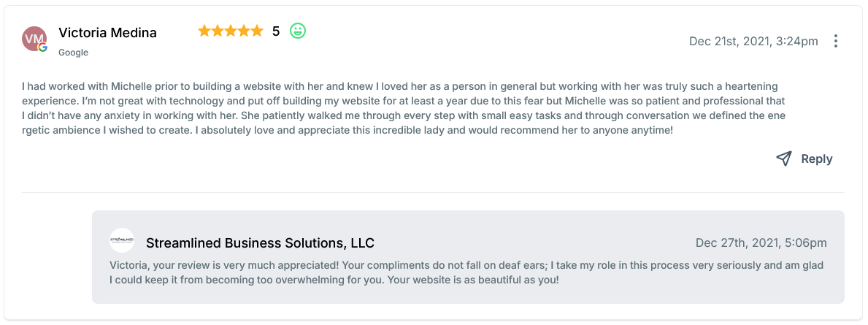Image resolution: width=868 pixels, height=325 pixels.
Task: Click the rating number 5
Action: click(x=276, y=31)
